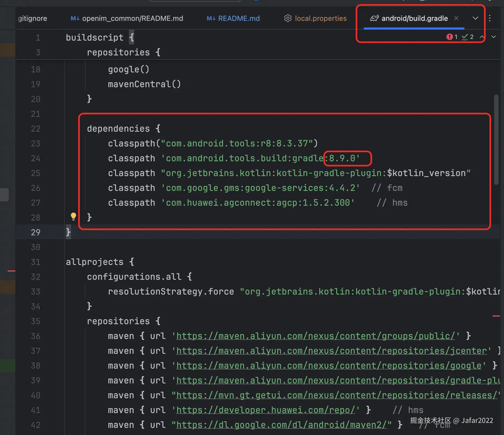Open the editor tab options kebab menu
This screenshot has width=504, height=435.
click(490, 18)
